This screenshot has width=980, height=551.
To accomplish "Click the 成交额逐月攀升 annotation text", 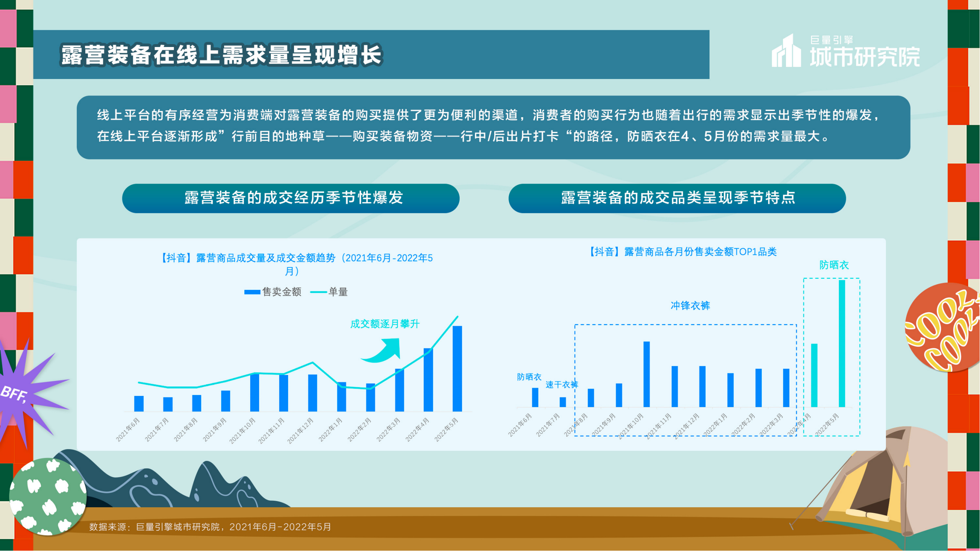I will pyautogui.click(x=385, y=324).
